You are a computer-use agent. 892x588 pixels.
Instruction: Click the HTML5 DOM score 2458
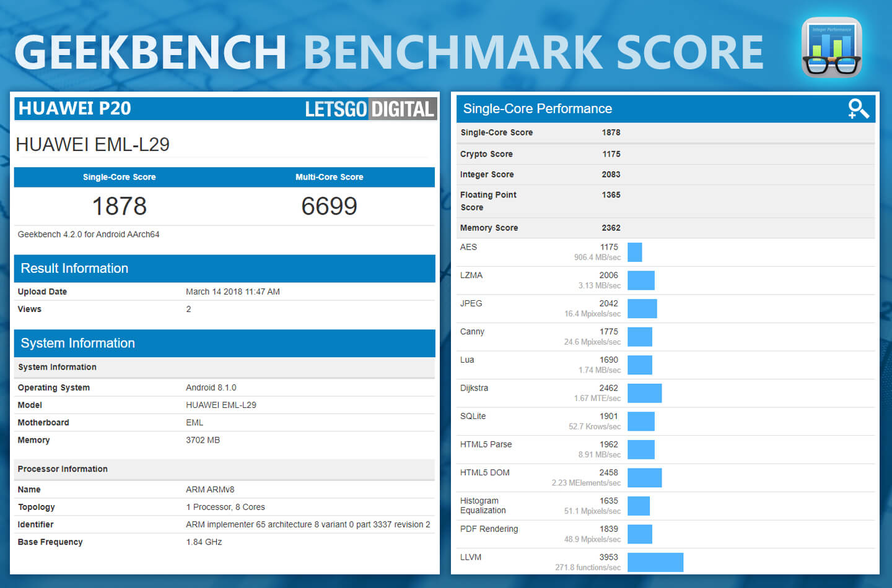[x=609, y=472]
